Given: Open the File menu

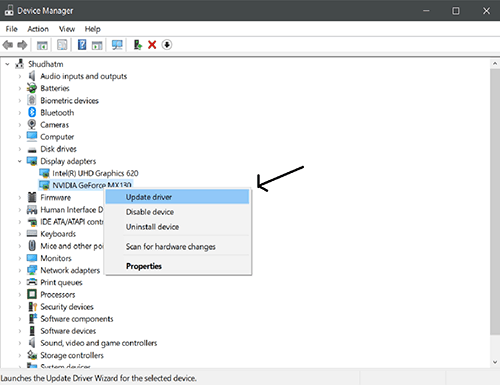Looking at the screenshot, I should (11, 29).
